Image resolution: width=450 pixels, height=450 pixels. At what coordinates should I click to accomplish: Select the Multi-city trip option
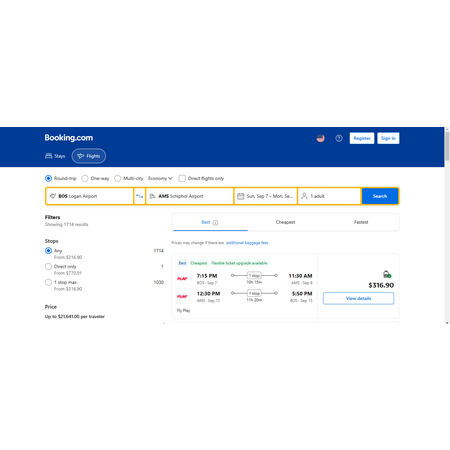(129, 178)
